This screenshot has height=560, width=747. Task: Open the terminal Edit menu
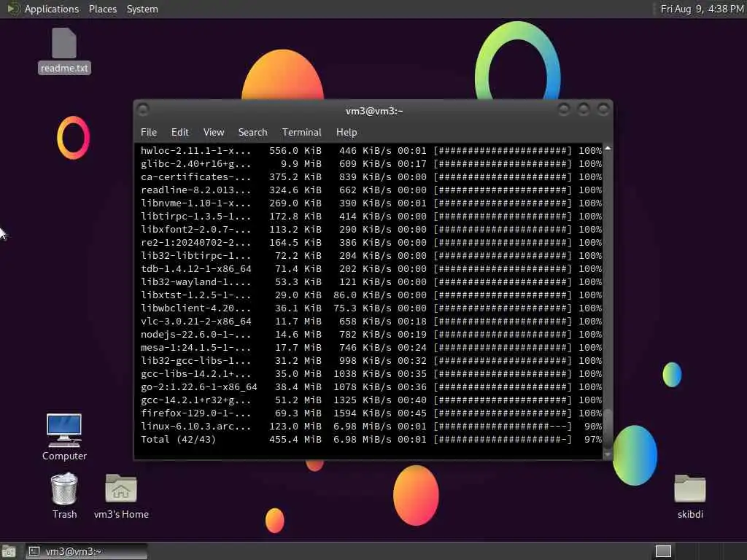[x=179, y=132]
